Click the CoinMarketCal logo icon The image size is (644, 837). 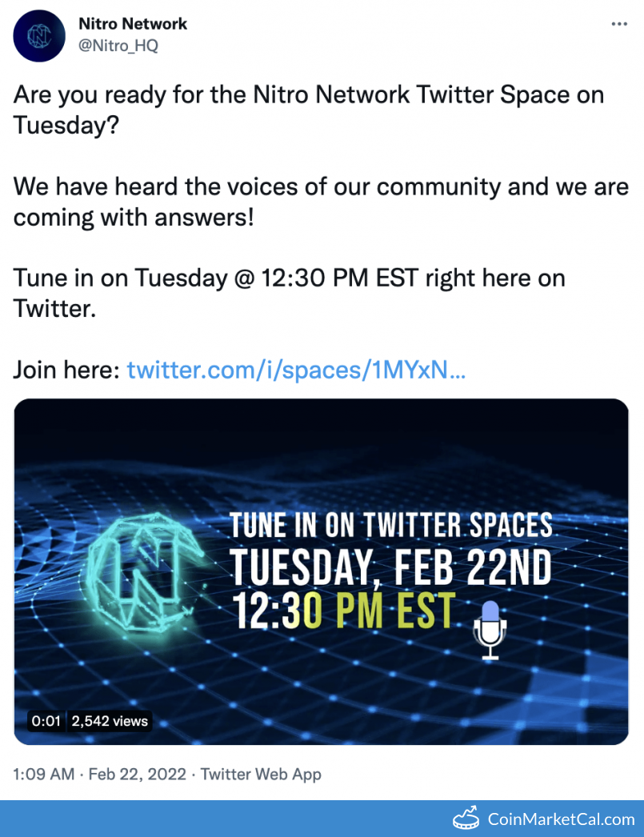(x=466, y=817)
